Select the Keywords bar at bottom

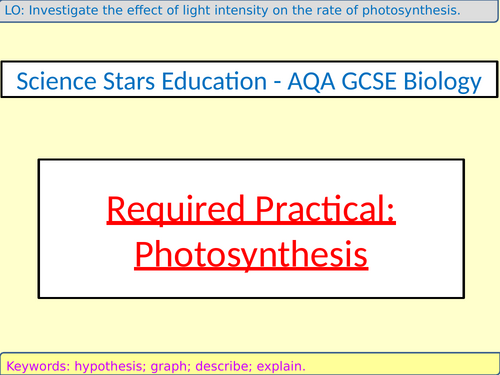pos(250,364)
